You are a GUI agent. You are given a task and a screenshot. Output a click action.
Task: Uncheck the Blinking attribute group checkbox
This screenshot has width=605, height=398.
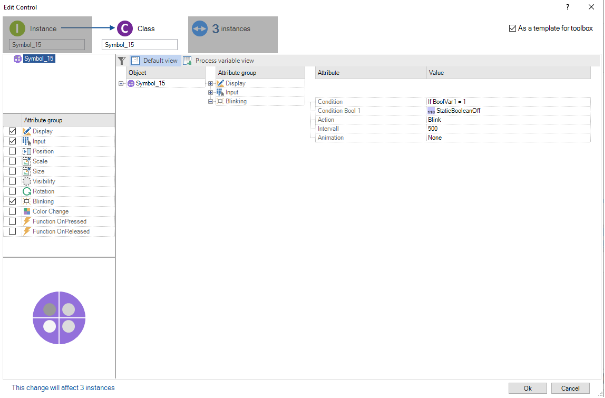coord(13,201)
